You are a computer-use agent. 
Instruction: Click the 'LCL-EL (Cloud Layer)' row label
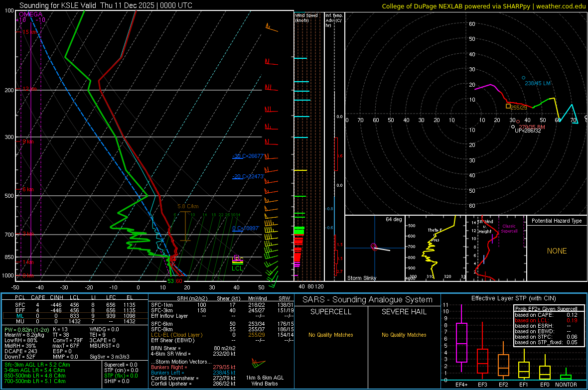[176, 335]
